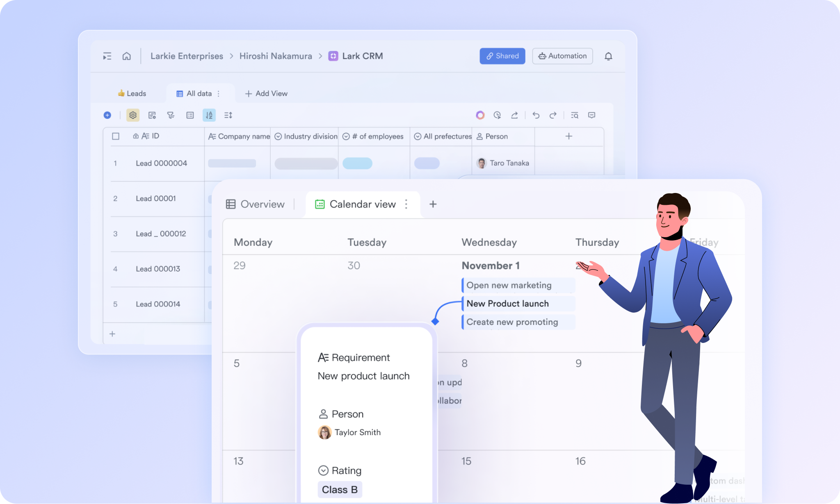The image size is (840, 504).
Task: Open the Industry division column header menu
Action: (306, 136)
